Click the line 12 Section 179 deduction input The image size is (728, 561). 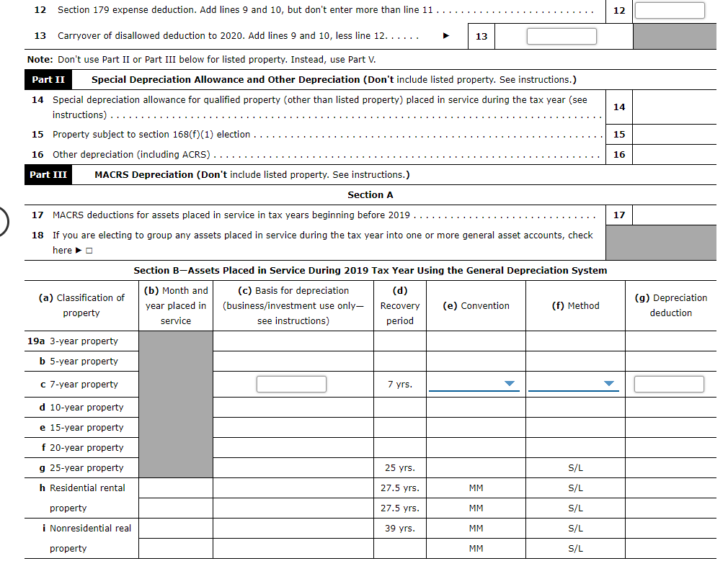(x=670, y=10)
